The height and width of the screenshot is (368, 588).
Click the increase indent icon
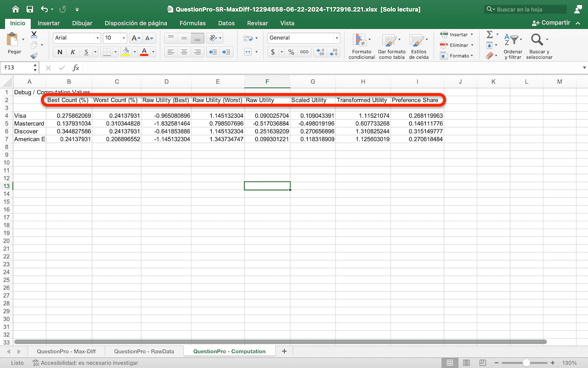point(226,52)
